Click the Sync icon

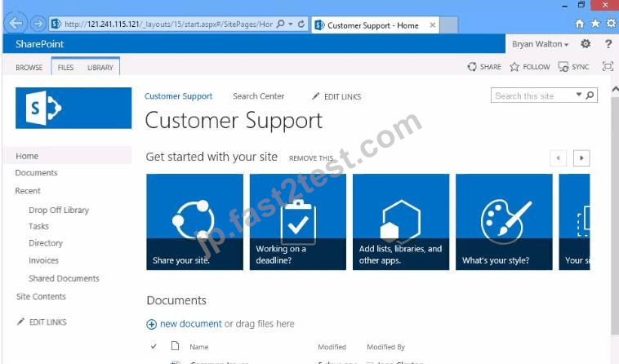[563, 67]
